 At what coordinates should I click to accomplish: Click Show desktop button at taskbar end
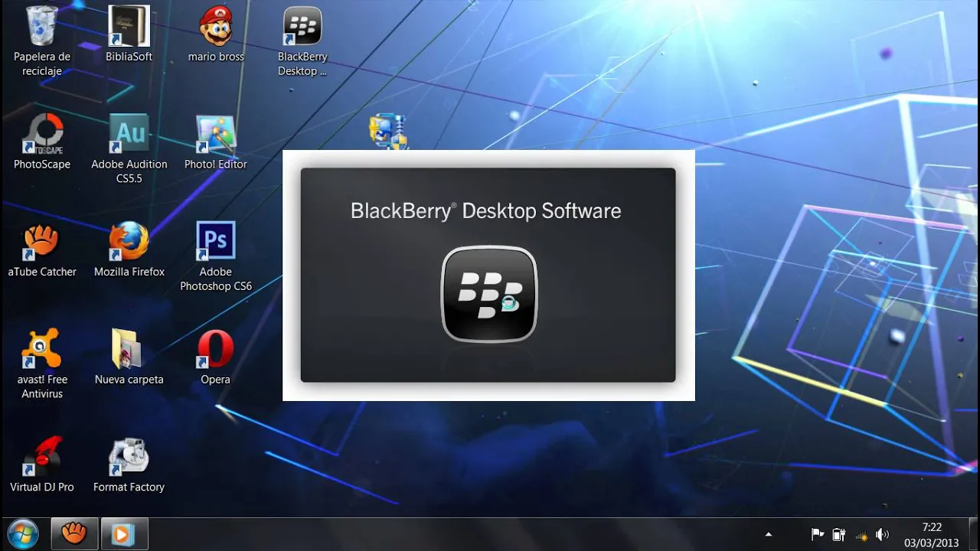974,534
